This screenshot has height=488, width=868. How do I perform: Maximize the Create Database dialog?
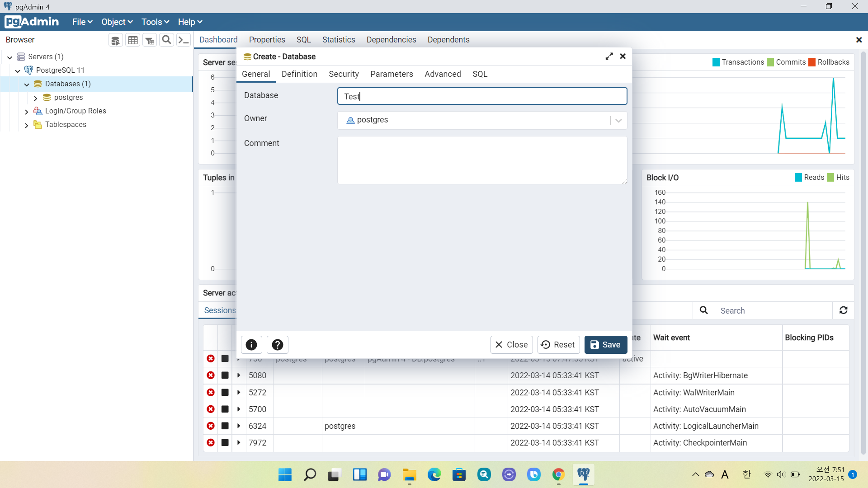(609, 56)
